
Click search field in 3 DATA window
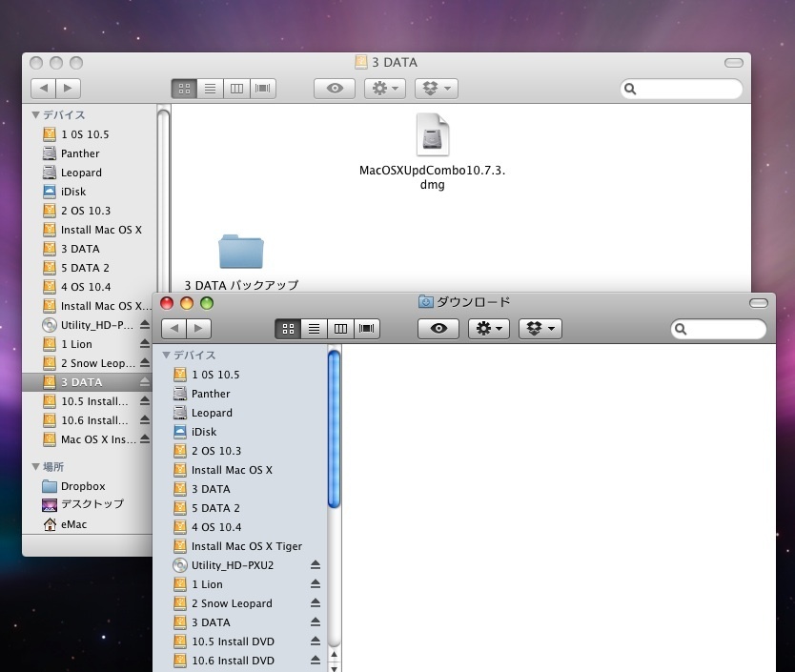682,89
